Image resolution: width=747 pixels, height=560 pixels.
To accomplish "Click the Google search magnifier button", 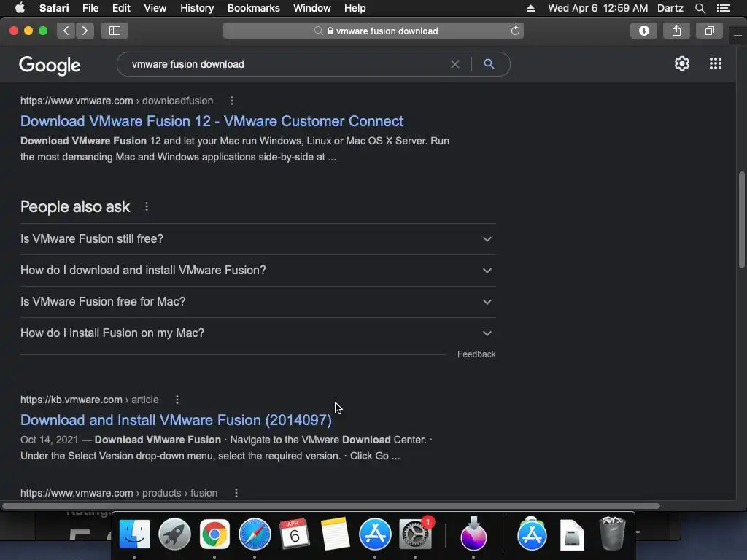I will (489, 64).
